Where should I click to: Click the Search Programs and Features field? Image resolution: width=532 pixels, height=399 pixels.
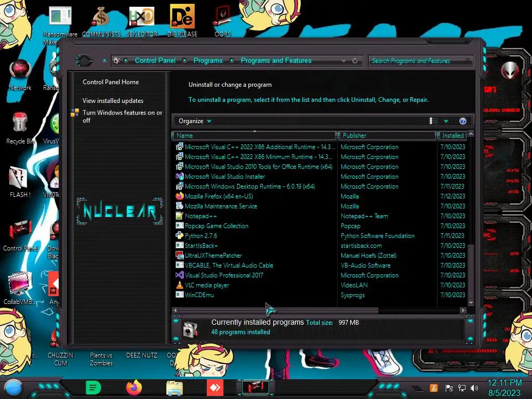(420, 61)
